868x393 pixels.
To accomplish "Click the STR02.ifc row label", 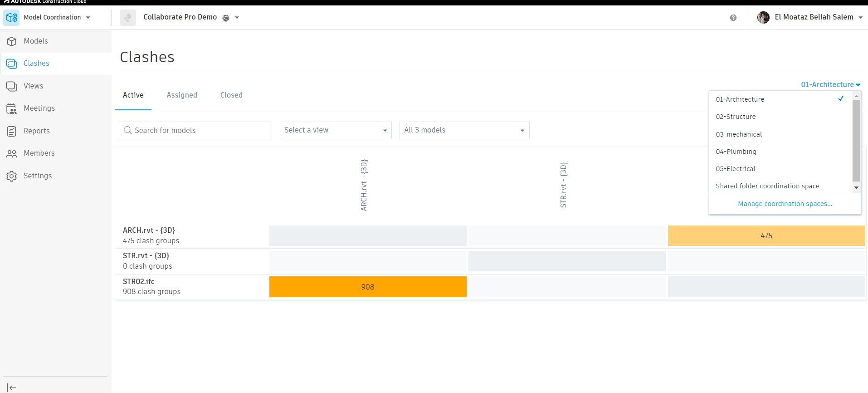I will coord(139,281).
